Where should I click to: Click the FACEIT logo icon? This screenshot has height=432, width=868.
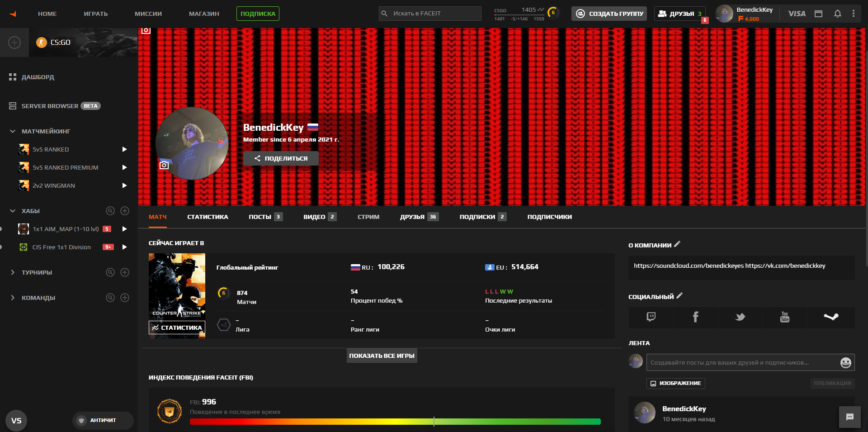tap(13, 14)
